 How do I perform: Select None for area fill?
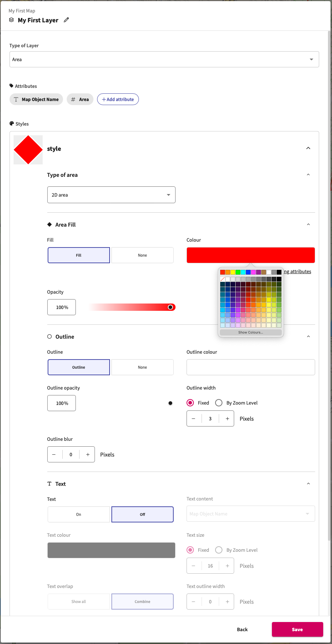click(143, 255)
